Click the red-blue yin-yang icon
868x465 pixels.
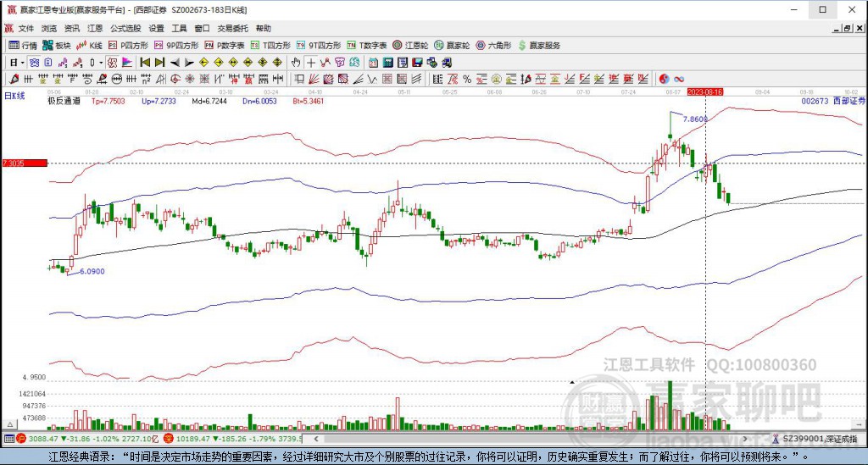665,79
